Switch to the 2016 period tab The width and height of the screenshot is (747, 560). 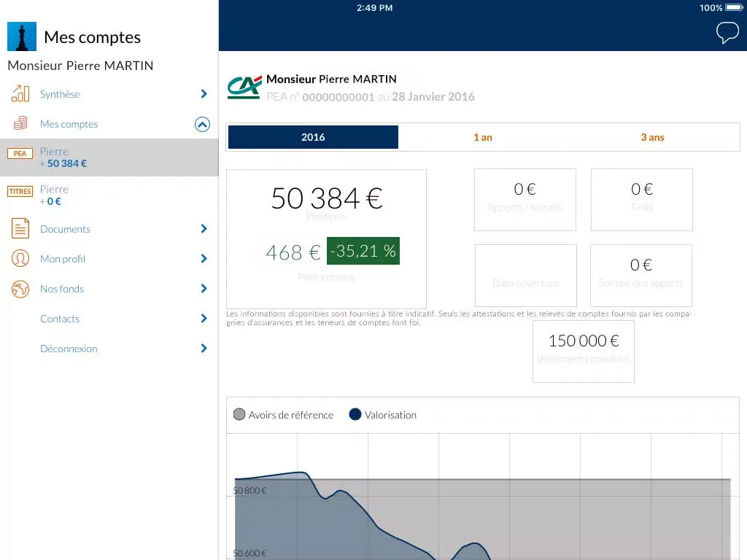tap(313, 137)
